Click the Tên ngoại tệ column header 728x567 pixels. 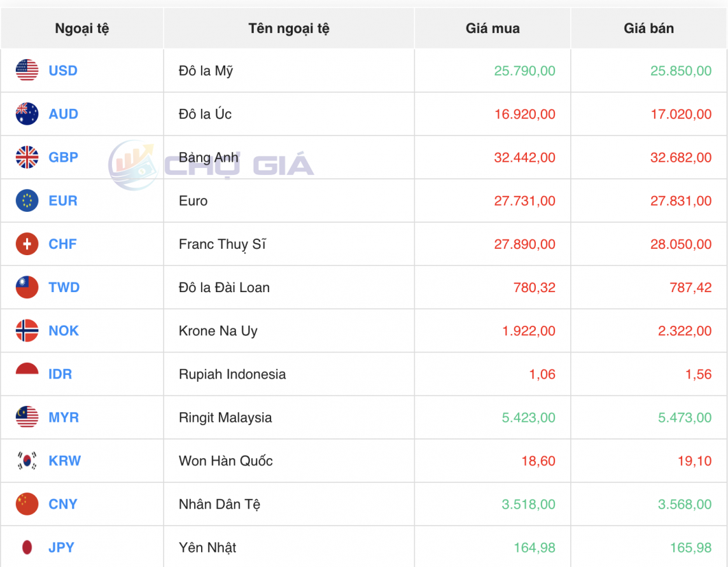point(289,28)
